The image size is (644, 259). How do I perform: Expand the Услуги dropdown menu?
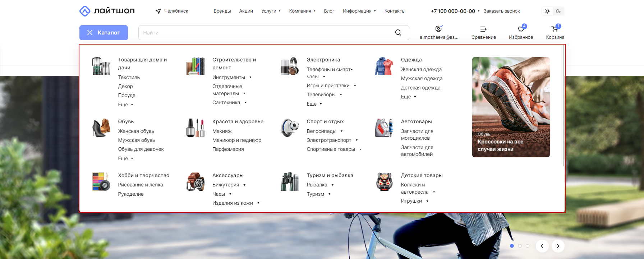pyautogui.click(x=271, y=11)
